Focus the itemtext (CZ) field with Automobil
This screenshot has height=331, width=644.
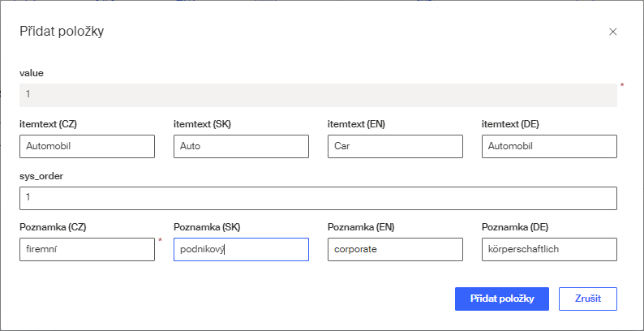(x=87, y=146)
